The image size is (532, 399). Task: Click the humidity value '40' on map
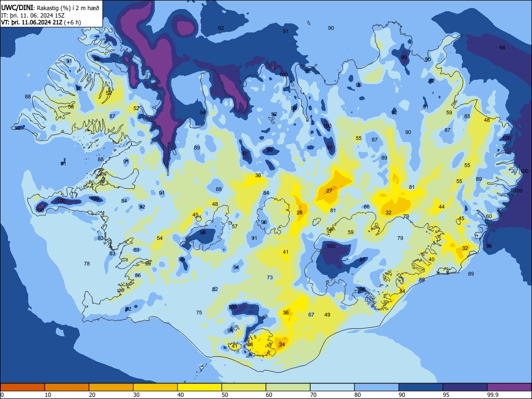pos(431,259)
